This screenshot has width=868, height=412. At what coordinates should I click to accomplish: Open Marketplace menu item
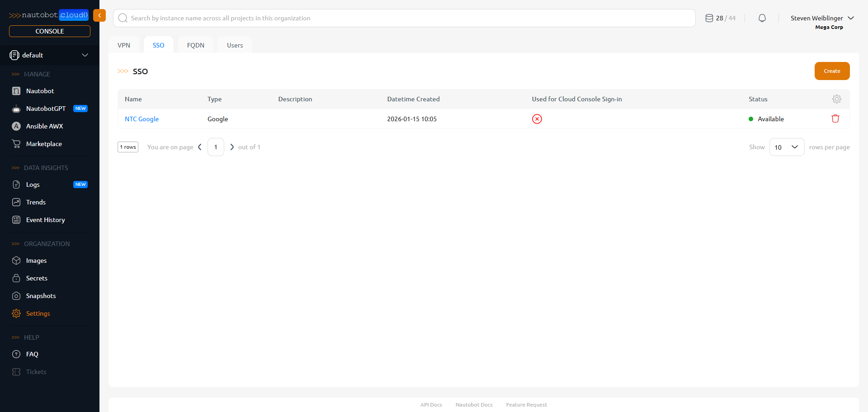pyautogui.click(x=44, y=144)
